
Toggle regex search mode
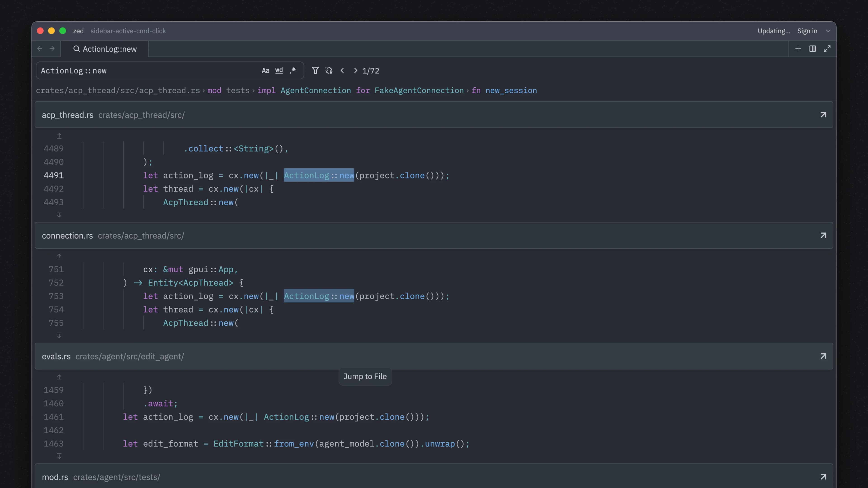coord(292,70)
